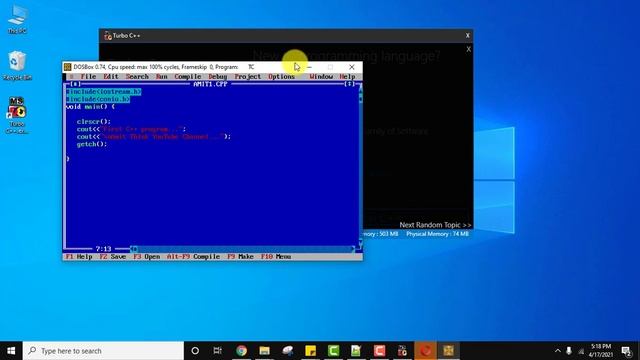The width and height of the screenshot is (640, 360).
Task: Open the Turbo C++ taskbar icon
Action: click(402, 351)
